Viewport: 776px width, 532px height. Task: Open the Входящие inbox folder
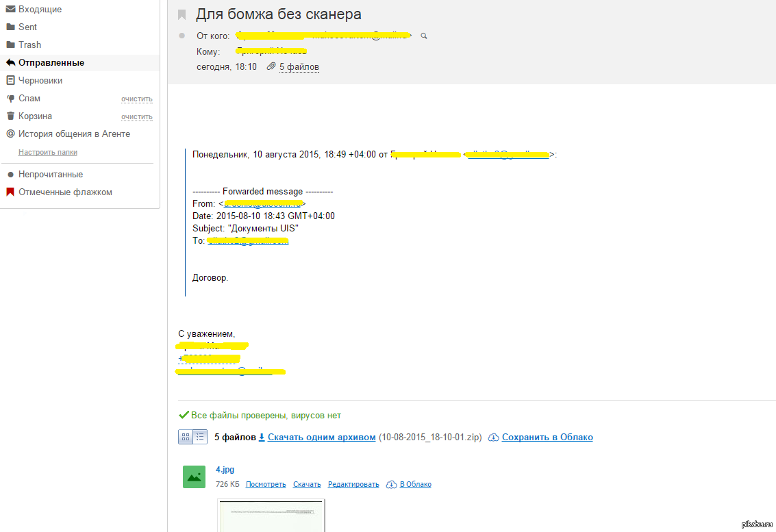pyautogui.click(x=40, y=9)
